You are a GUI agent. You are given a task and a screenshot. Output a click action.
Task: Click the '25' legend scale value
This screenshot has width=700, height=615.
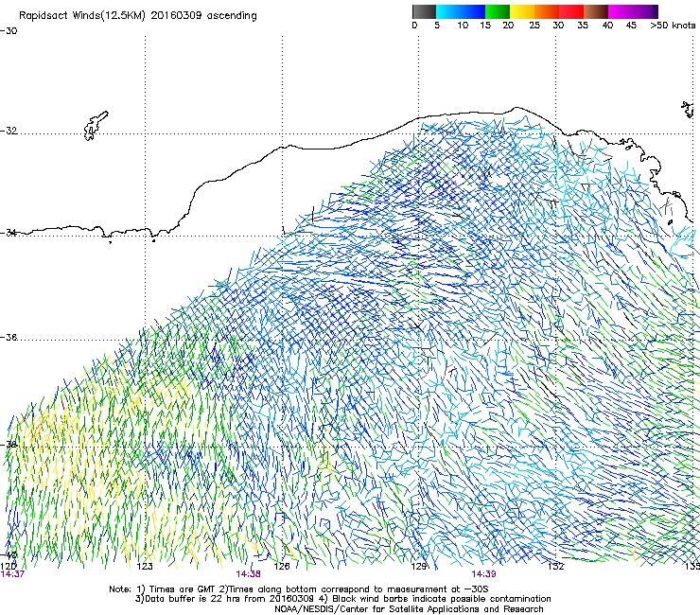534,26
